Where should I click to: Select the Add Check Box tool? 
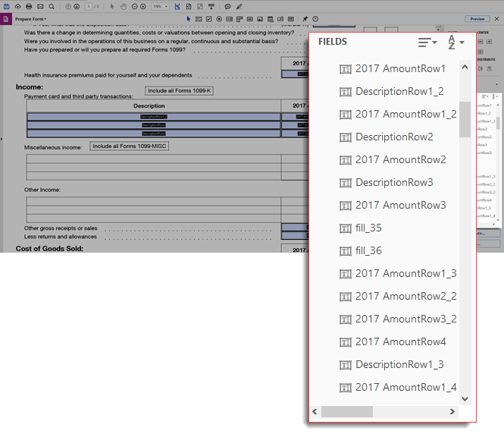tap(209, 19)
